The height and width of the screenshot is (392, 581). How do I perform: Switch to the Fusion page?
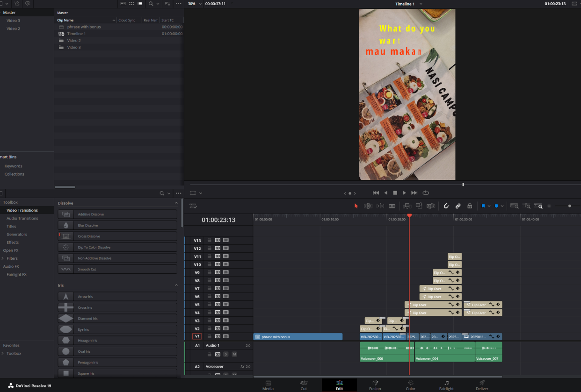375,385
